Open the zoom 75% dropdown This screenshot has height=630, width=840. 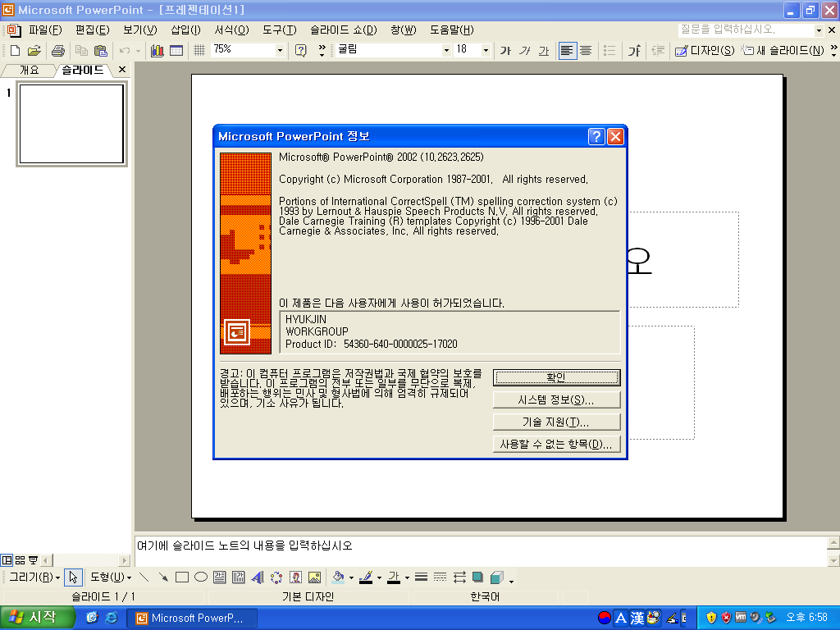click(280, 50)
